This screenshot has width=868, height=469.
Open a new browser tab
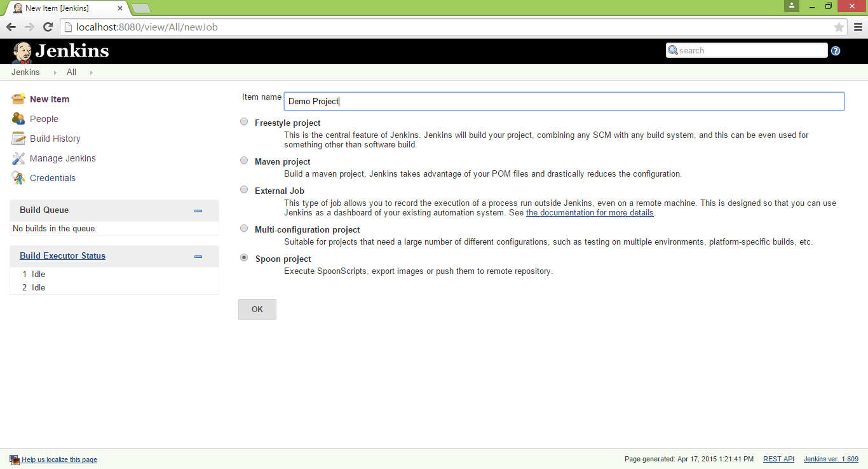140,8
